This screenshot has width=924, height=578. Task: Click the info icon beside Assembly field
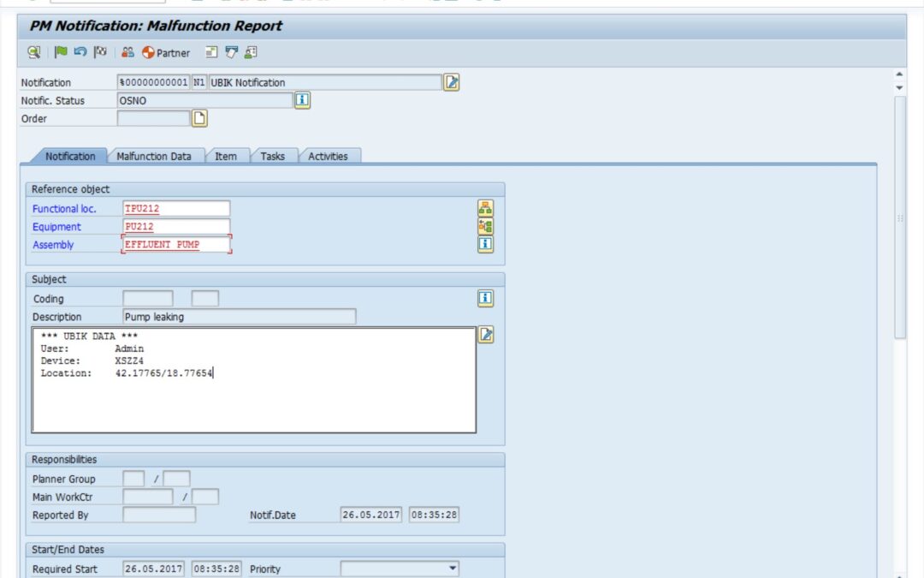tap(484, 244)
